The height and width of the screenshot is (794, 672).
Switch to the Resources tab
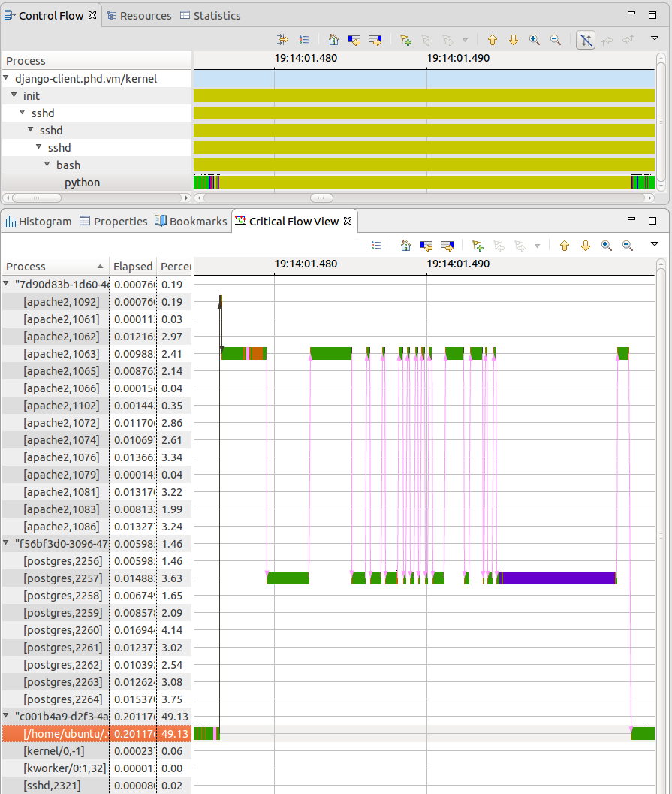click(x=139, y=16)
